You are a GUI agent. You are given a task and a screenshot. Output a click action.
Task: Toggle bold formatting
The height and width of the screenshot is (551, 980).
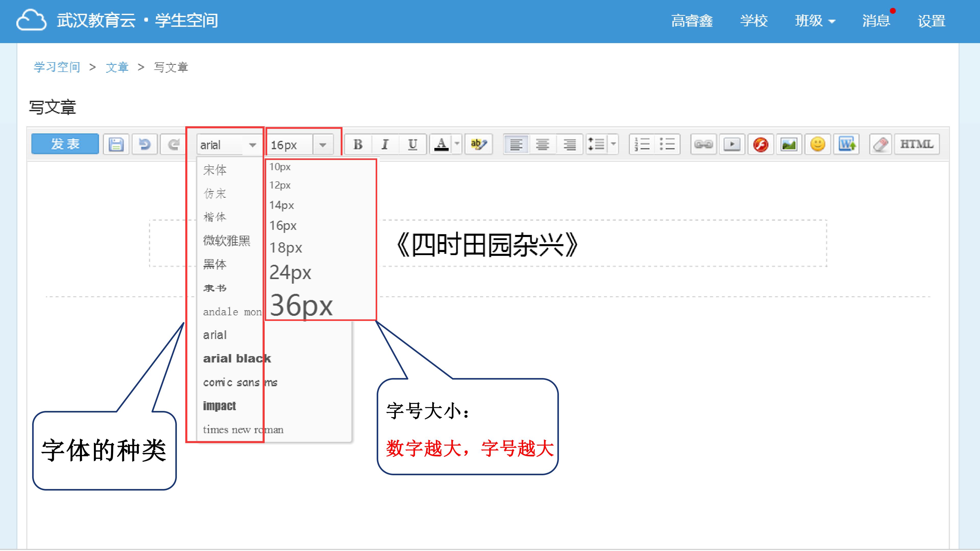point(358,144)
